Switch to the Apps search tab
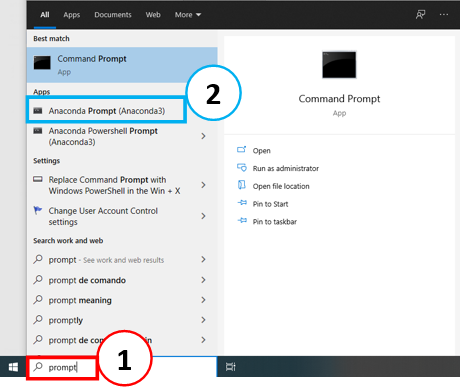The height and width of the screenshot is (387, 460). click(72, 15)
